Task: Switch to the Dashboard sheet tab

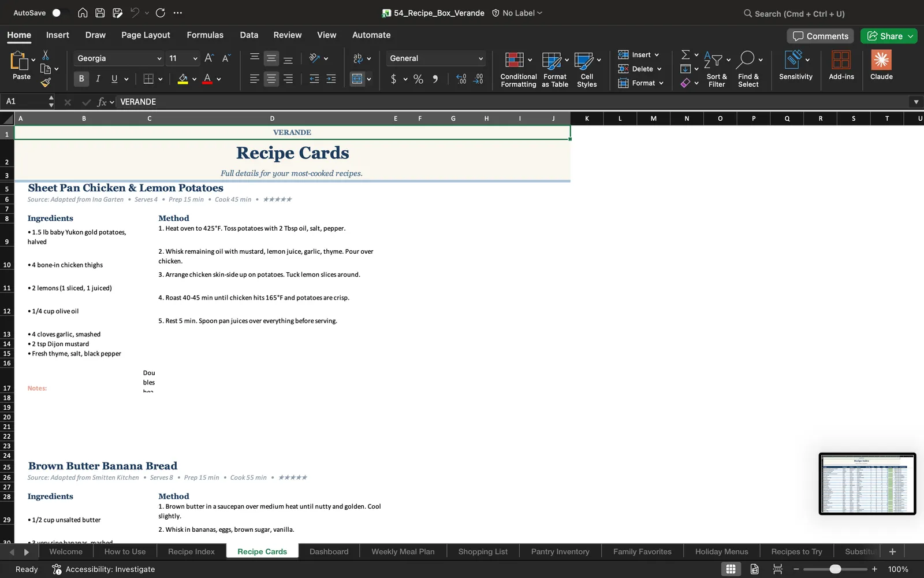Action: [329, 551]
